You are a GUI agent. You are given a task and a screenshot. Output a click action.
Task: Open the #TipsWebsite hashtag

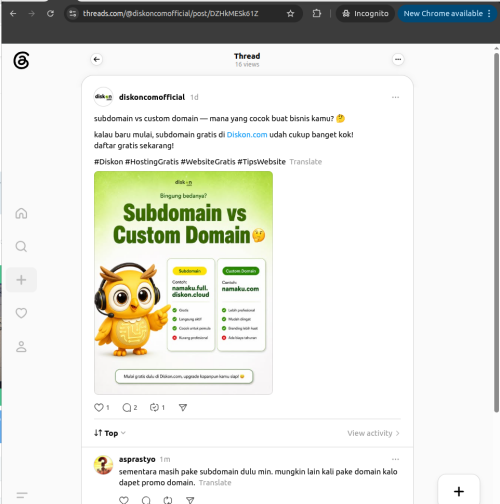(261, 162)
